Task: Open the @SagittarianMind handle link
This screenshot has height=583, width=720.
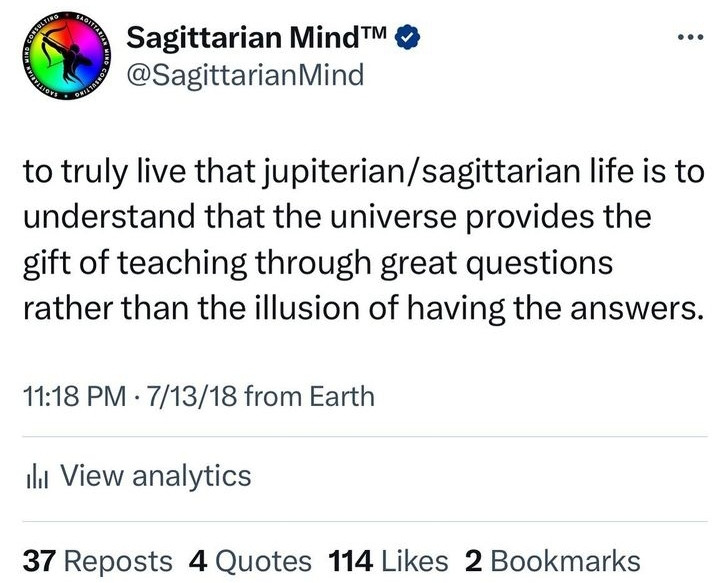Action: tap(246, 76)
